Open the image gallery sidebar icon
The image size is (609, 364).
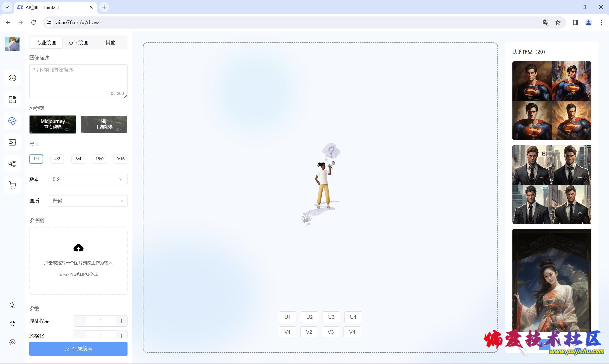point(12,142)
